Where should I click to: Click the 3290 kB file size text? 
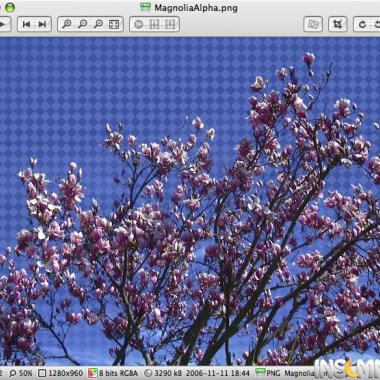click(x=168, y=373)
